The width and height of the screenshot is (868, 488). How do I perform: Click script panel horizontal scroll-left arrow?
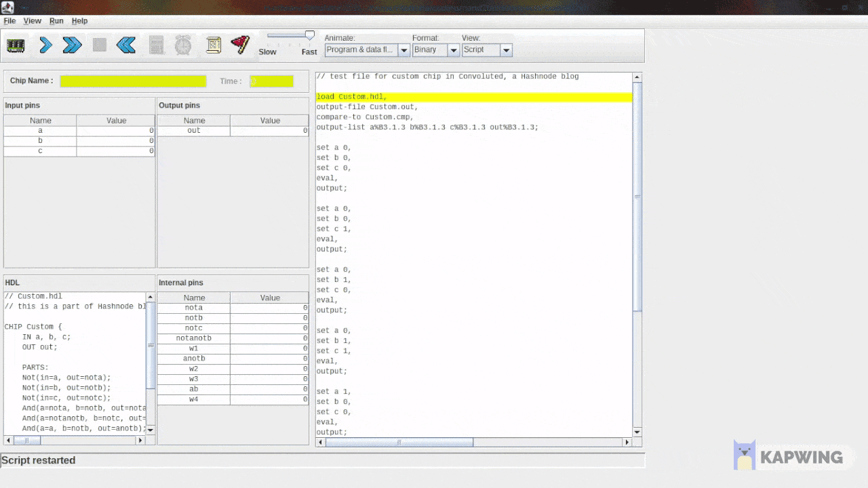click(321, 442)
